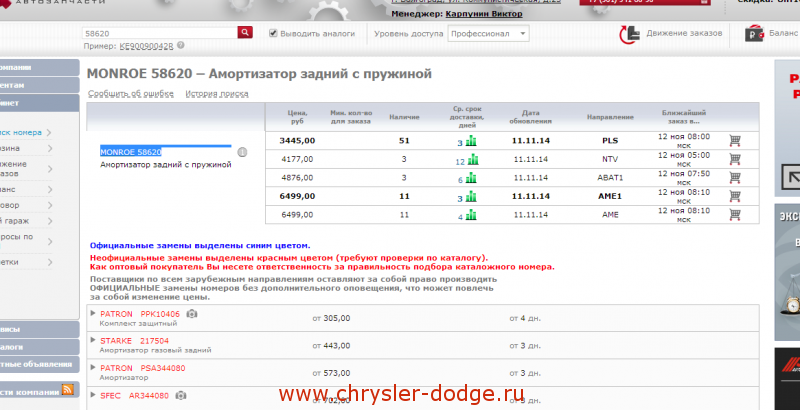Click the highlighted 'MONROE 58620' text
This screenshot has width=800, height=410.
[131, 152]
